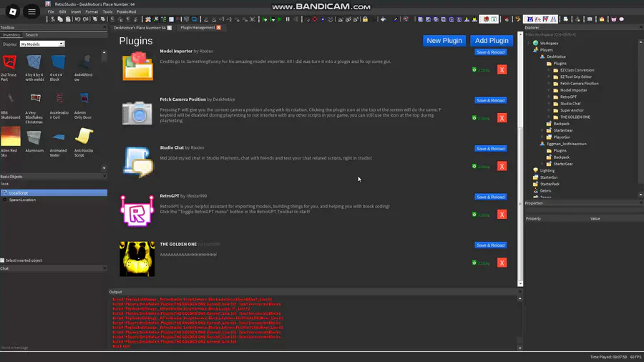Click the New Plugin button
The height and width of the screenshot is (362, 644).
444,41
